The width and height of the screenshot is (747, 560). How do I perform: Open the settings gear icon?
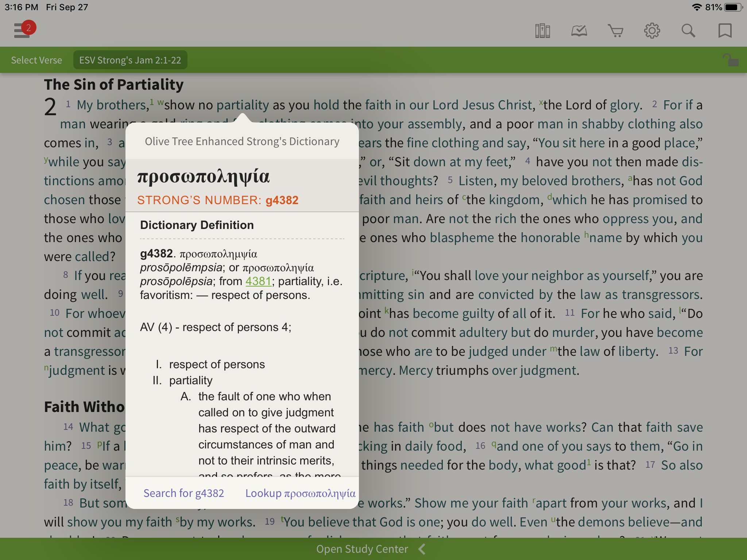click(652, 31)
